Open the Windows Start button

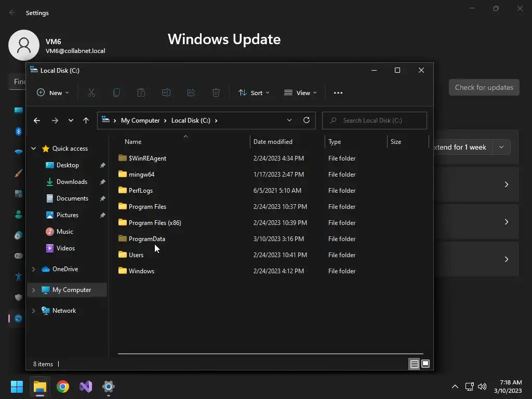coord(17,387)
